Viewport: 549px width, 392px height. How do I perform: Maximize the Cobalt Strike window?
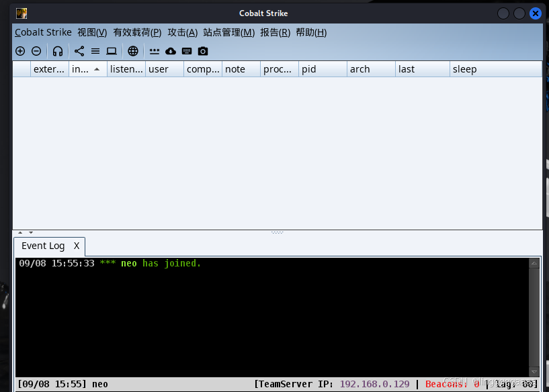(x=519, y=13)
